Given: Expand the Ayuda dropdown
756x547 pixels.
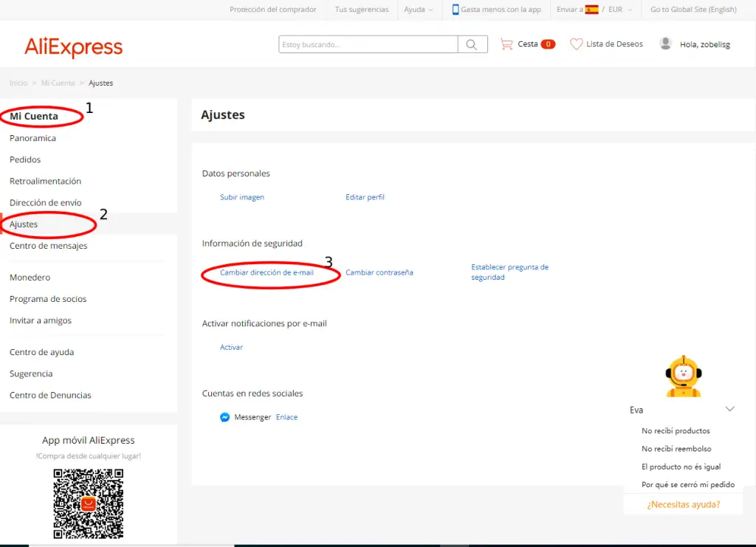Looking at the screenshot, I should coord(419,9).
